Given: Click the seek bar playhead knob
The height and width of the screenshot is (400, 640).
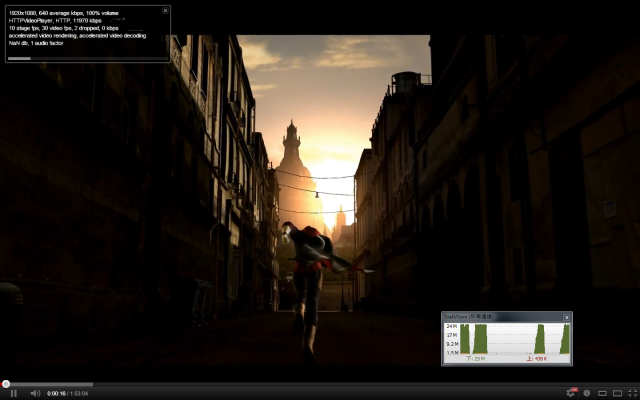Looking at the screenshot, I should [6, 384].
